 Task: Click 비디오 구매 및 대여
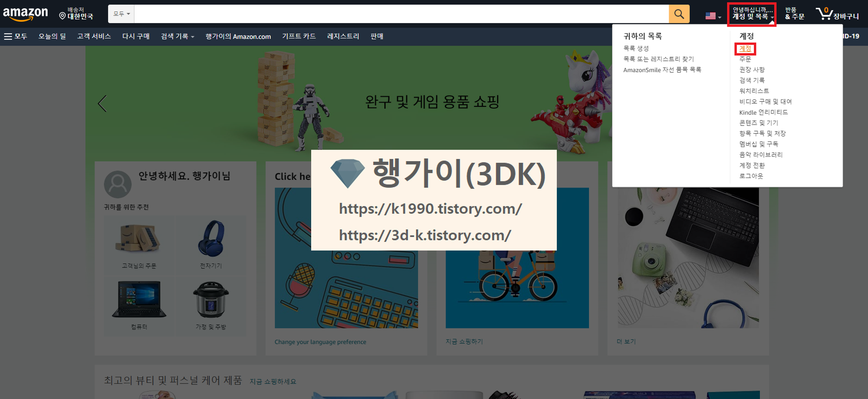766,102
